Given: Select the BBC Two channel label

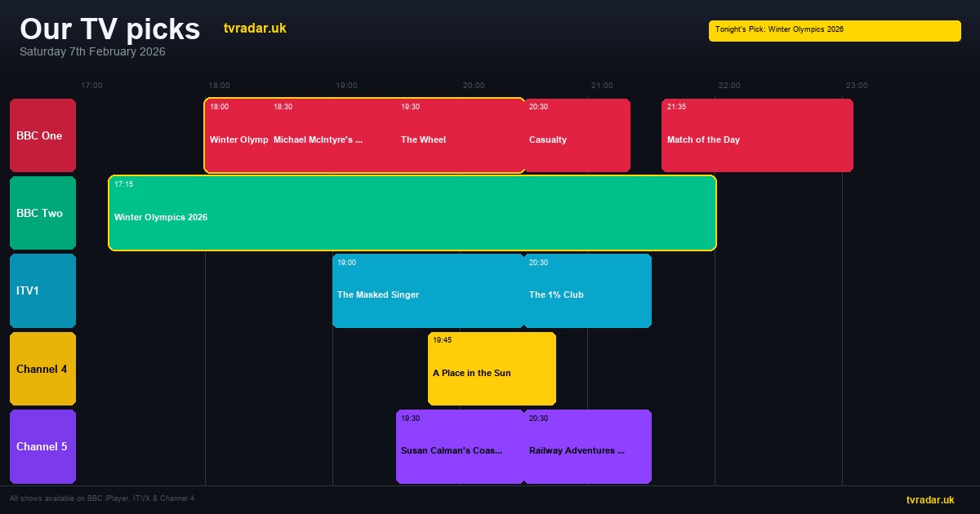Looking at the screenshot, I should (42, 213).
